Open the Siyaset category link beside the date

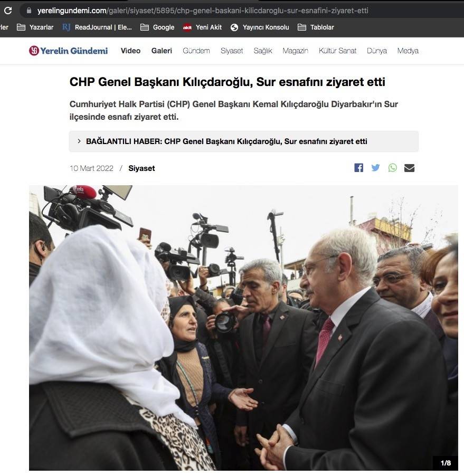141,168
